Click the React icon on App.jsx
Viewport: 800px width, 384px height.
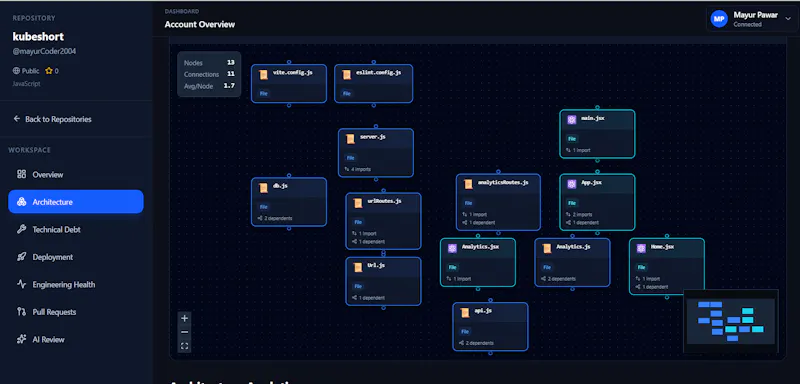(571, 184)
